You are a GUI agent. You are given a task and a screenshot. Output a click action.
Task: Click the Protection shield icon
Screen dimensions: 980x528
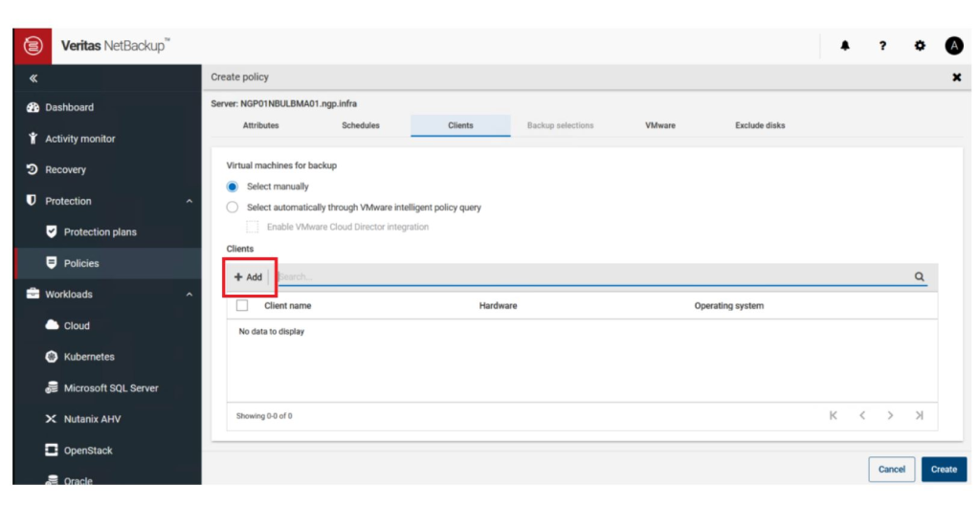(x=32, y=200)
